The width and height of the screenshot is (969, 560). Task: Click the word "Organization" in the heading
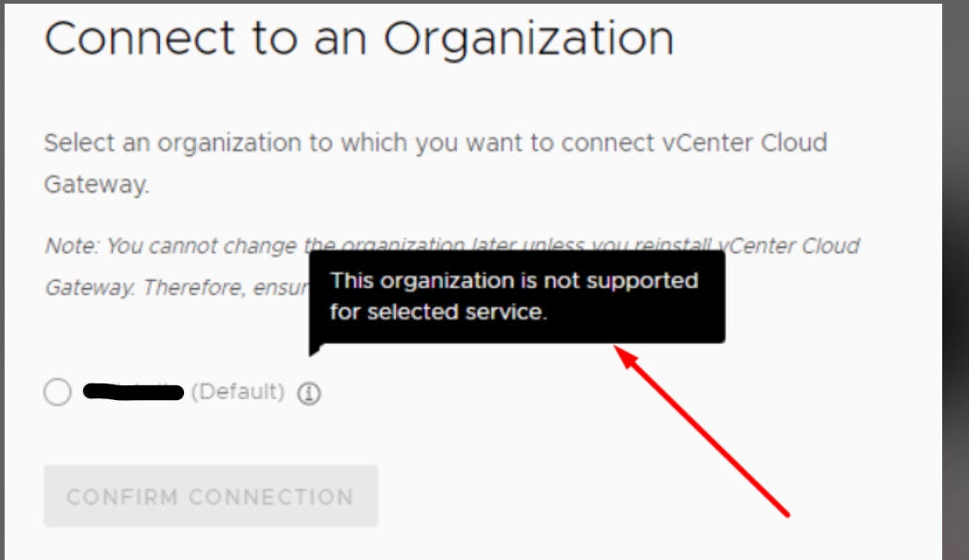tap(528, 40)
